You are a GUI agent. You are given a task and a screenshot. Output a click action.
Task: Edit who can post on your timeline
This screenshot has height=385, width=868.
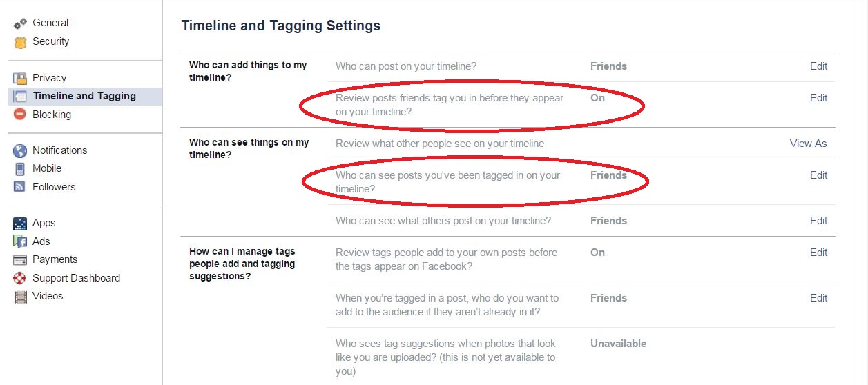click(x=818, y=66)
